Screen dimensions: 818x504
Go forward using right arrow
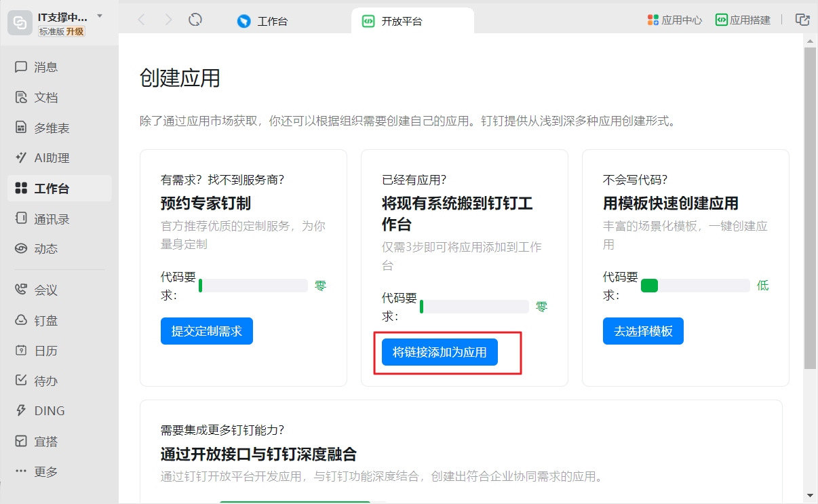(x=168, y=20)
